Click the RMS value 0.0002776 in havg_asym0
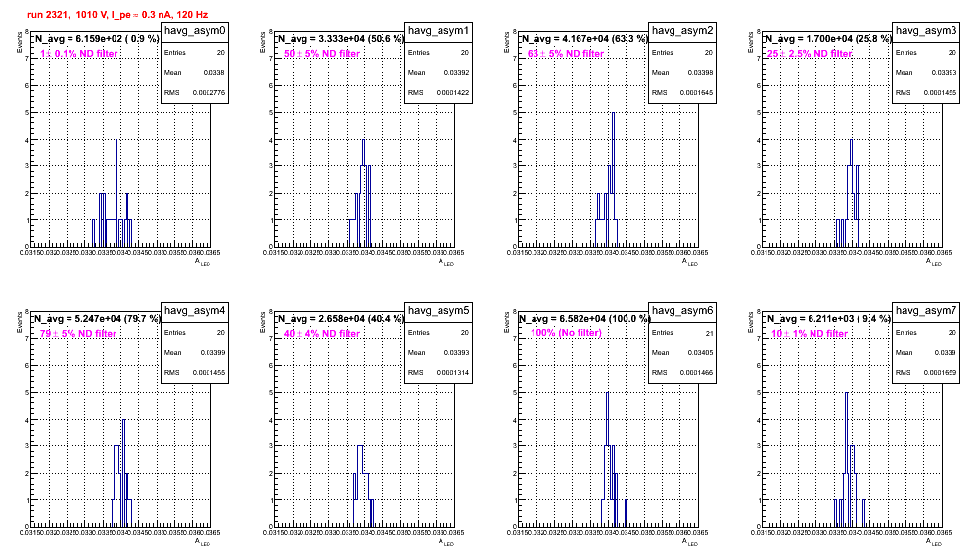The width and height of the screenshot is (975, 560). [x=209, y=93]
